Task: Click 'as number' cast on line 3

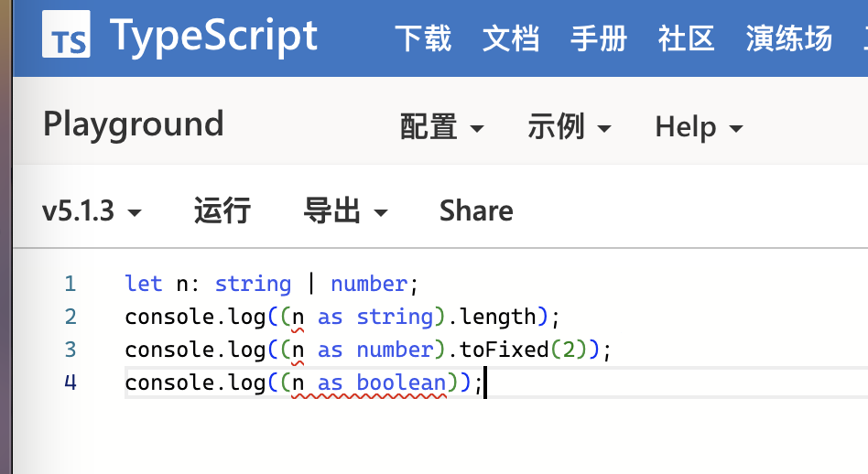Action: pos(375,350)
